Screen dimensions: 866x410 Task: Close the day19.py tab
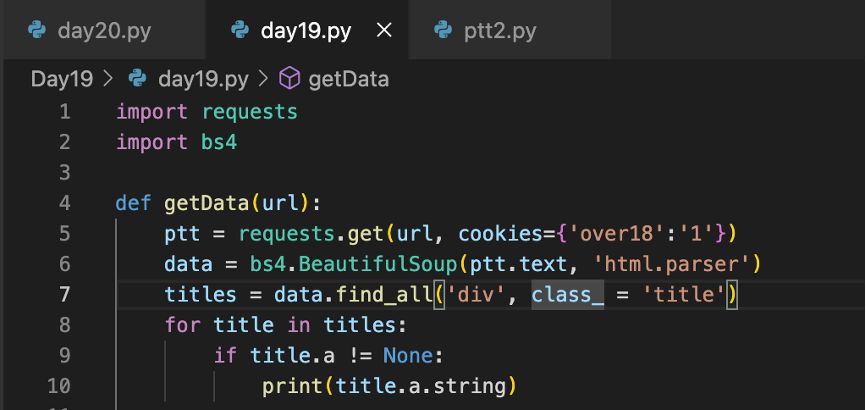coord(383,30)
